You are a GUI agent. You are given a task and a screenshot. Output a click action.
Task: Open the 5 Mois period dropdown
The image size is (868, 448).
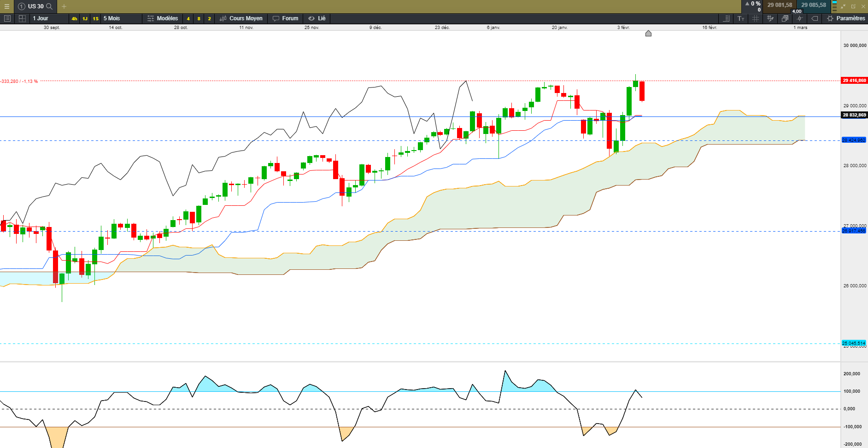pos(111,18)
